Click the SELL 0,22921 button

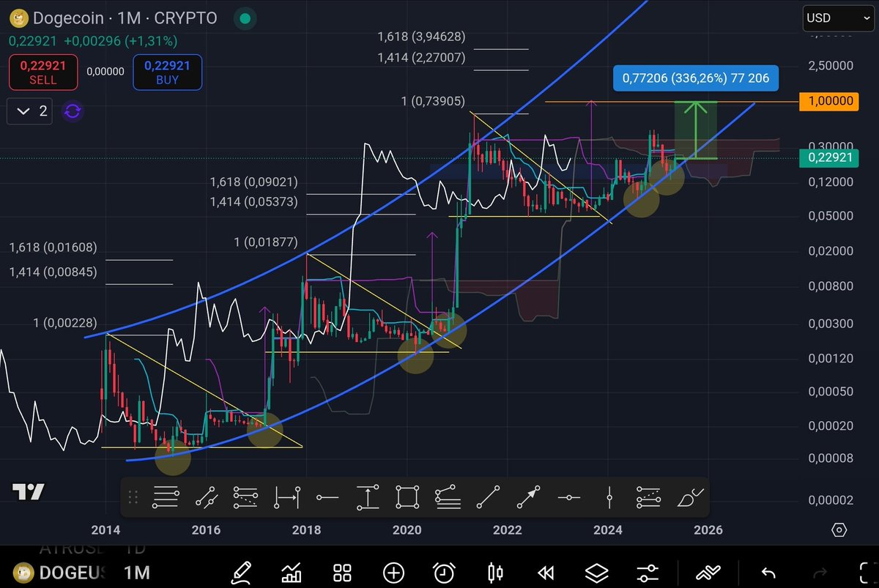[42, 72]
